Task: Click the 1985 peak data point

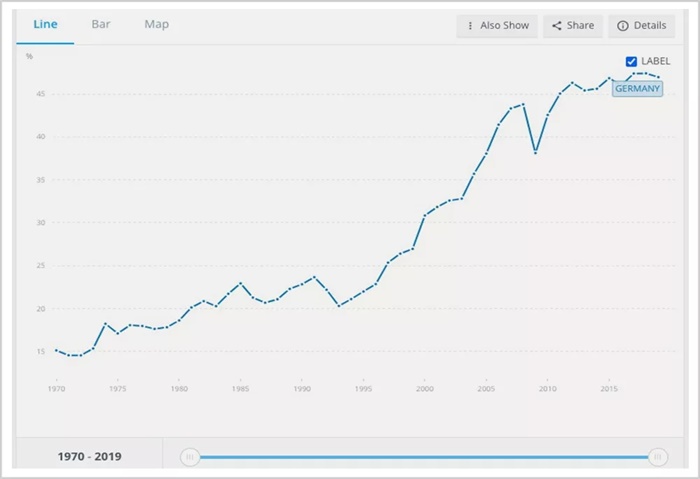Action: click(x=240, y=283)
